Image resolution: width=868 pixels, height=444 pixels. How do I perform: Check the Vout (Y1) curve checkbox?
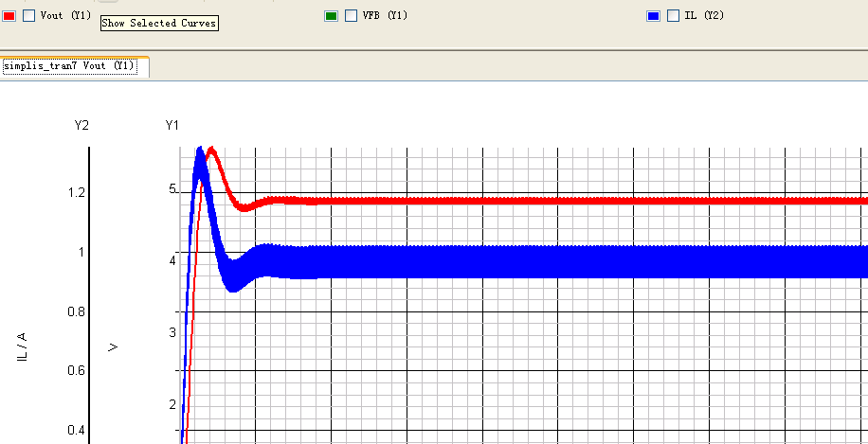coord(28,15)
